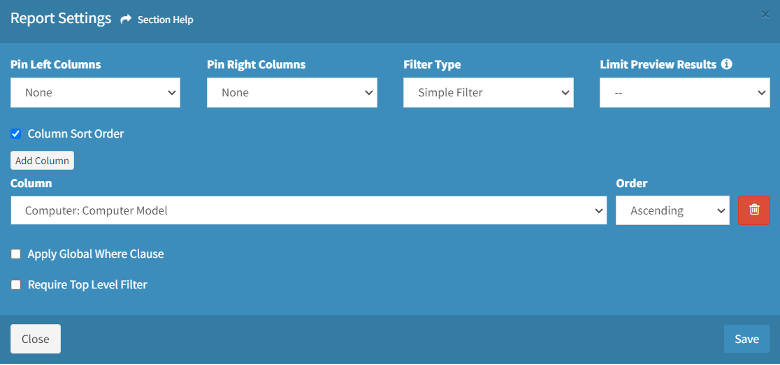The height and width of the screenshot is (365, 780).
Task: Open the Filter Type dropdown showing Simple Filter
Action: 488,92
